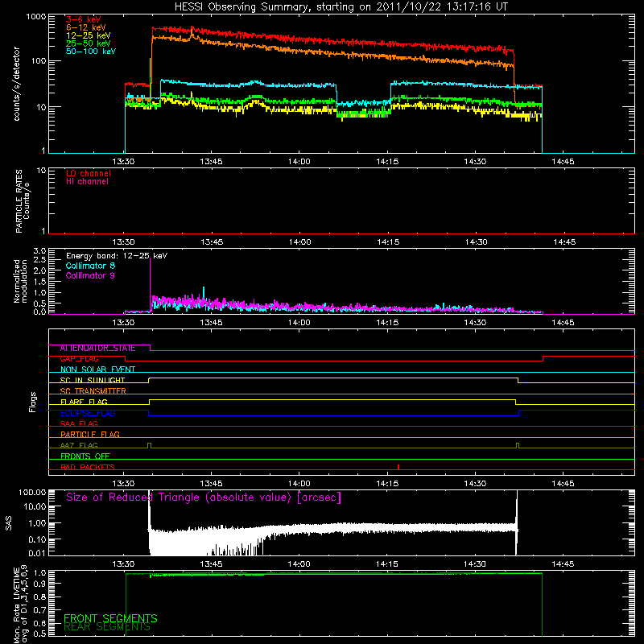Screen dimensions: 644x644
Task: Click the SC_TRANSMITTER flag label
Action: (93, 391)
